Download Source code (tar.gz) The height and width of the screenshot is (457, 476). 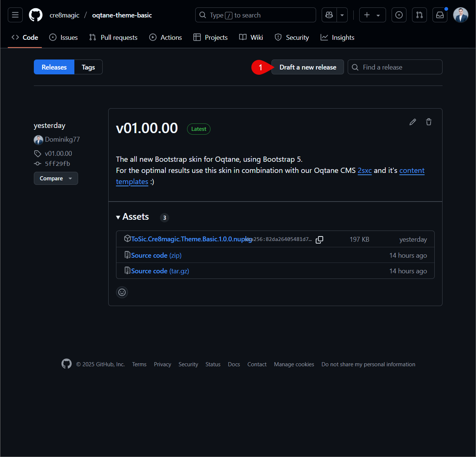point(160,271)
